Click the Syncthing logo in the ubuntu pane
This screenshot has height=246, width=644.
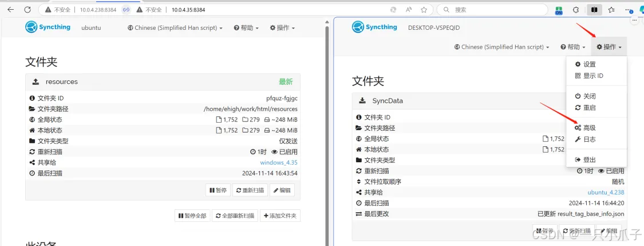click(x=48, y=27)
